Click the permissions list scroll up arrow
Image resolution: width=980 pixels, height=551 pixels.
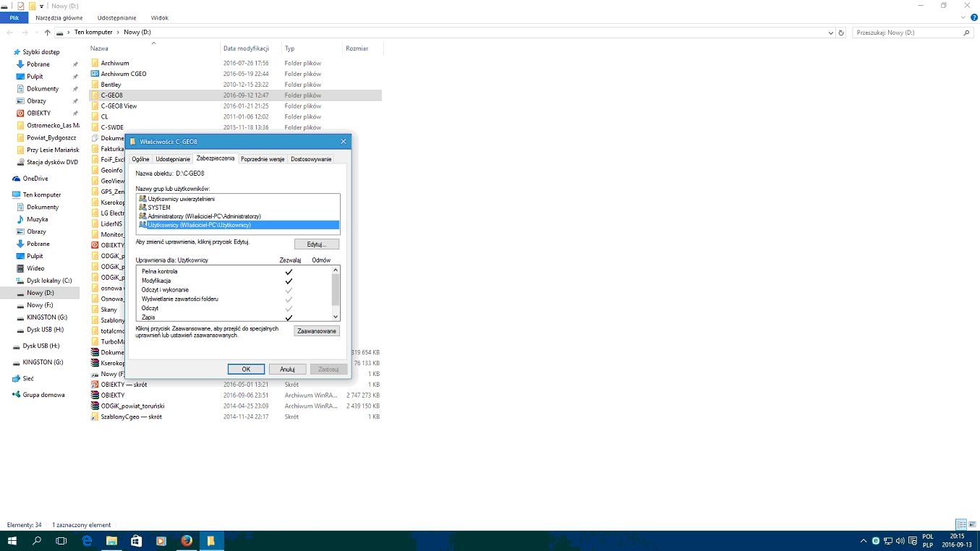click(x=336, y=270)
